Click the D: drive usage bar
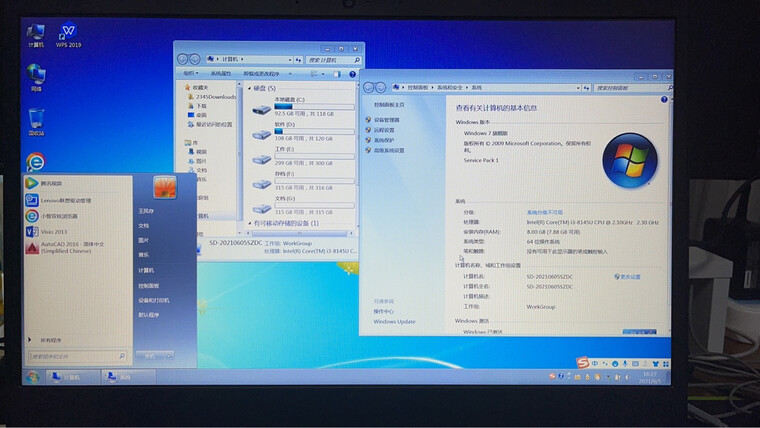The height and width of the screenshot is (428, 760). (x=314, y=131)
